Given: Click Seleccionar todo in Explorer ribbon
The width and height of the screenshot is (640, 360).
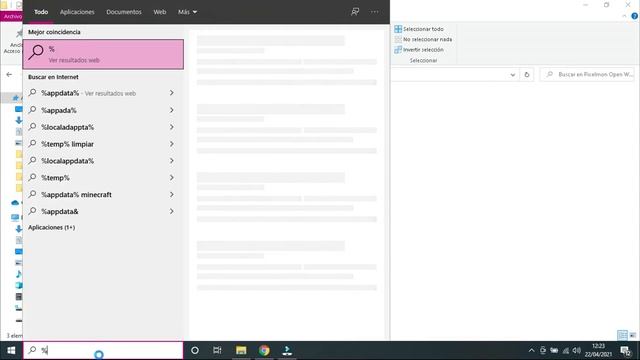Looking at the screenshot, I should coord(419,29).
